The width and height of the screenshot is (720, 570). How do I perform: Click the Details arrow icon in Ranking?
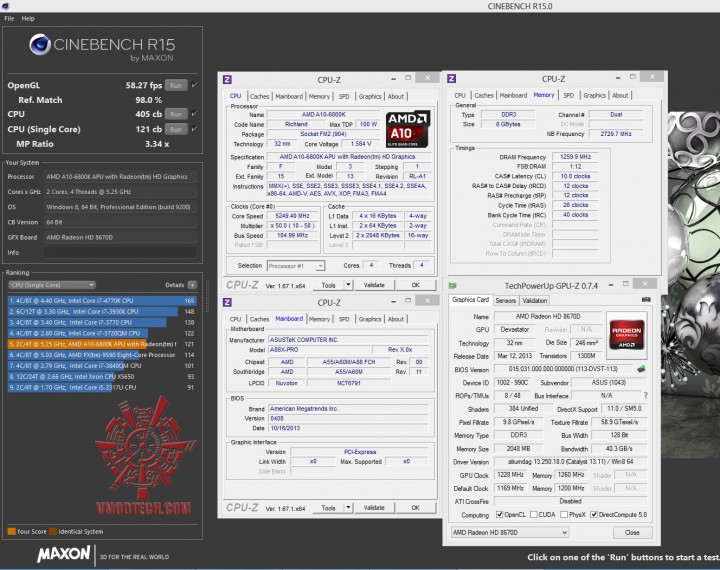(192, 285)
